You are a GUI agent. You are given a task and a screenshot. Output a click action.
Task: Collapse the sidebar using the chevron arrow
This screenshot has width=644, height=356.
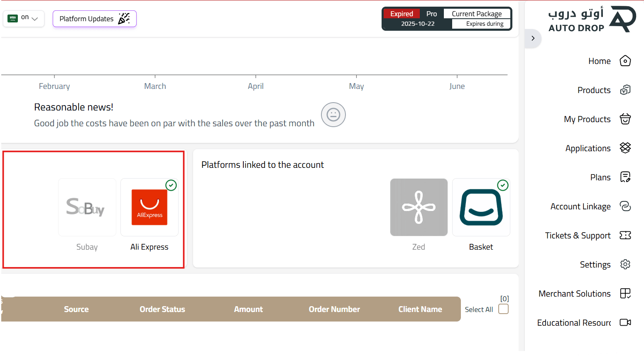point(533,38)
